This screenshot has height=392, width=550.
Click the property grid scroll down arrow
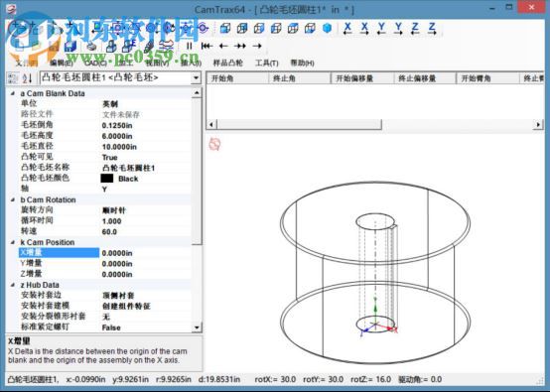(197, 327)
